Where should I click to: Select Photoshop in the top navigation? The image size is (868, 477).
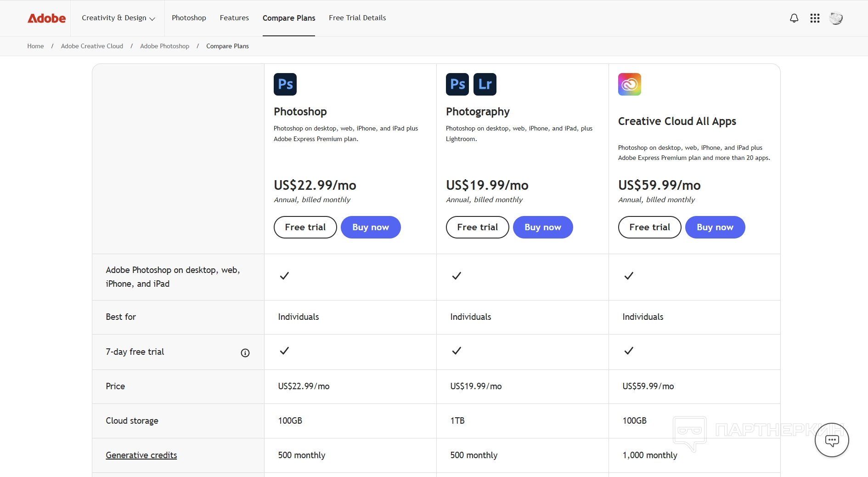click(189, 18)
